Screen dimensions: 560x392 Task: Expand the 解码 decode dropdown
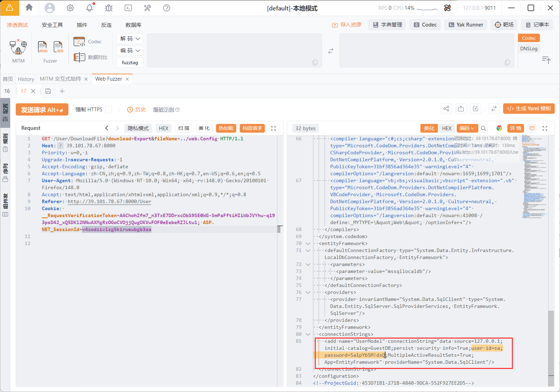point(130,38)
